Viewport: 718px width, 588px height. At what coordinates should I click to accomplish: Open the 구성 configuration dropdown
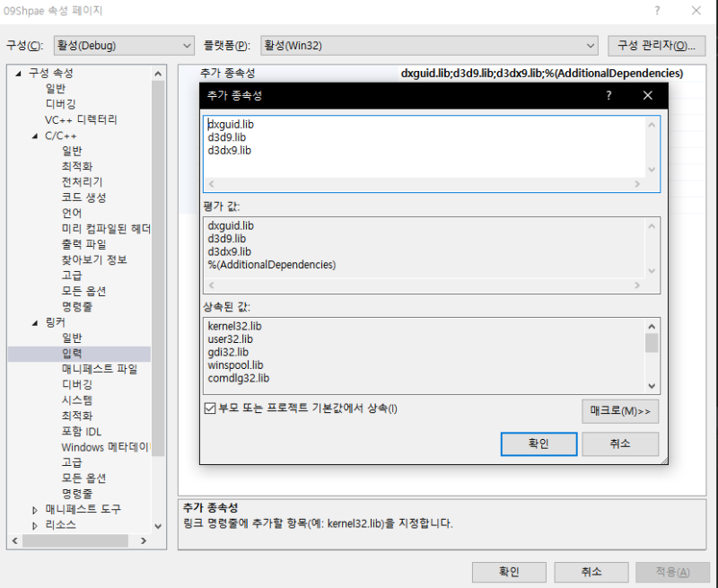(124, 46)
